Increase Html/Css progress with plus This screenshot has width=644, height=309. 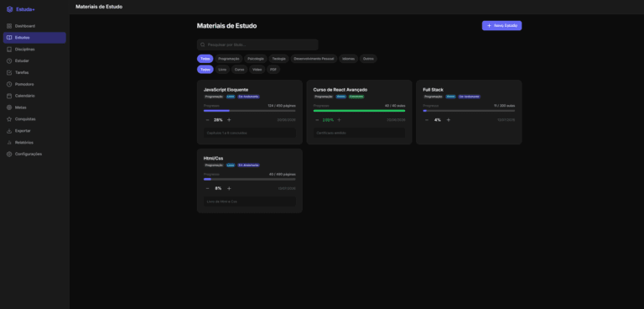pyautogui.click(x=229, y=188)
